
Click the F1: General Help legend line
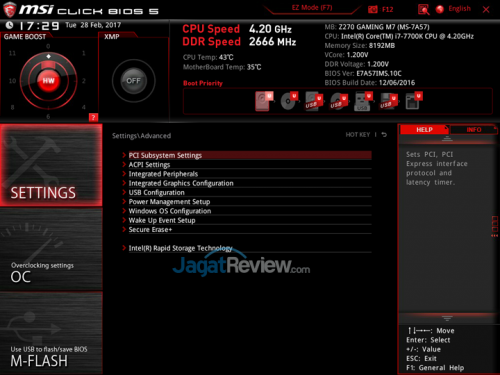[435, 368]
